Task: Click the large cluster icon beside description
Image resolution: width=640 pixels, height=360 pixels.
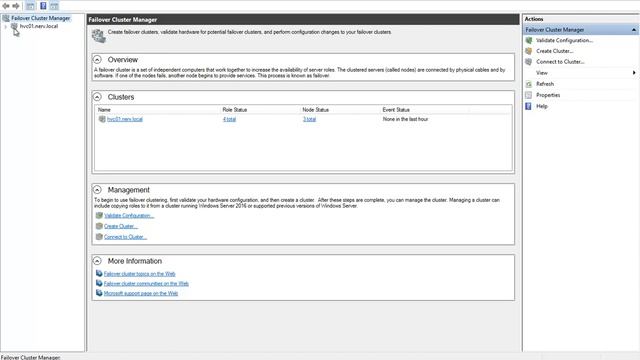Action: [x=99, y=36]
